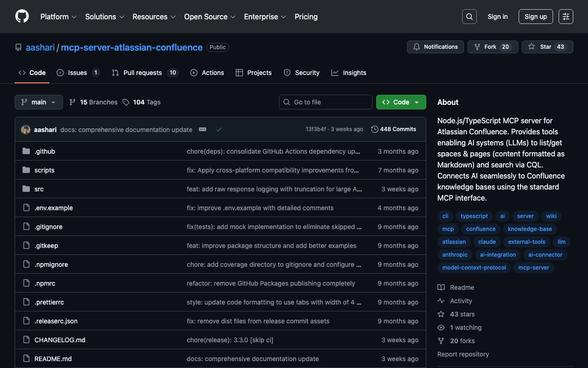Click the appearance settings icon in header
Image resolution: width=588 pixels, height=368 pixels.
coord(565,17)
